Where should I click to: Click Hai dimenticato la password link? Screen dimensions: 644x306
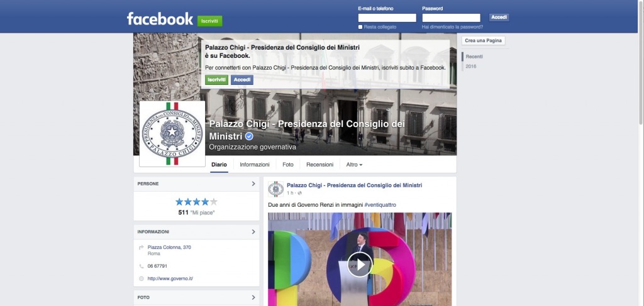click(x=452, y=27)
